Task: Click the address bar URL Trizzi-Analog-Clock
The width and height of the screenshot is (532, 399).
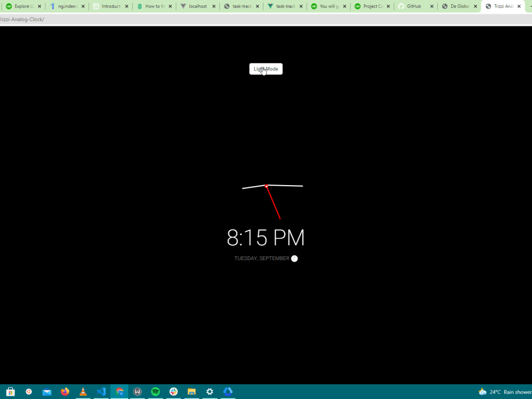Action: click(22, 19)
